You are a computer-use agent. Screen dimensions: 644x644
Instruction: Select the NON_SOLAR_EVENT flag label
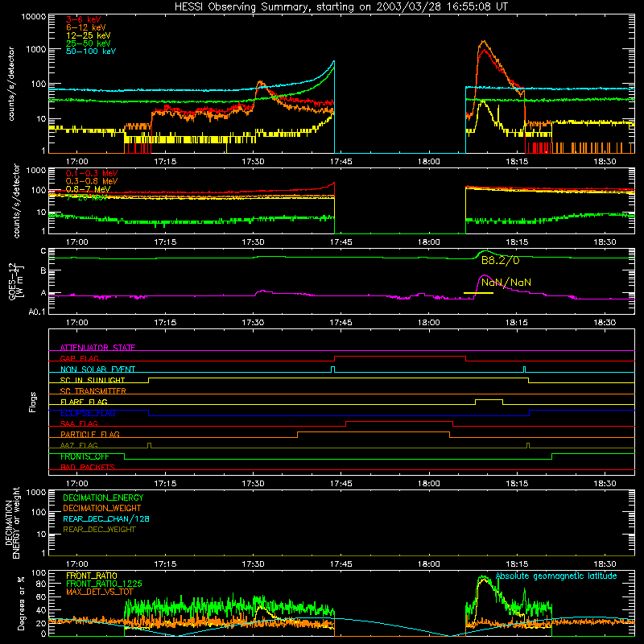[97, 369]
